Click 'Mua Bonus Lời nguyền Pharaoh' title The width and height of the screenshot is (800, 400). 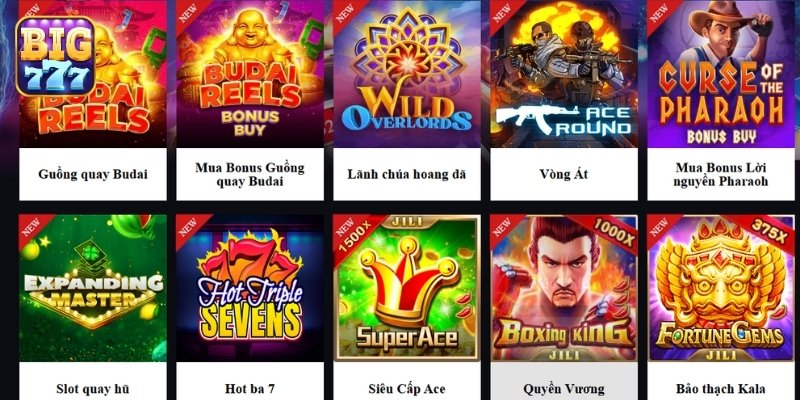[x=721, y=174]
